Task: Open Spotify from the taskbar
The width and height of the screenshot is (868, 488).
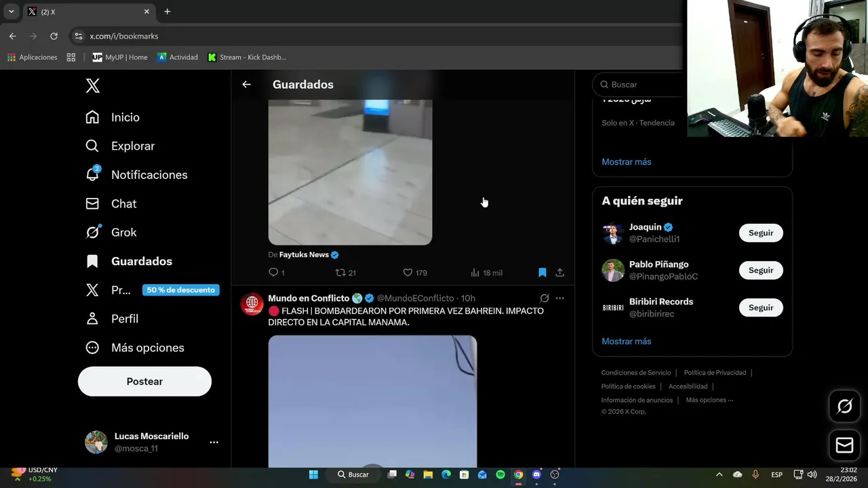Action: (500, 474)
